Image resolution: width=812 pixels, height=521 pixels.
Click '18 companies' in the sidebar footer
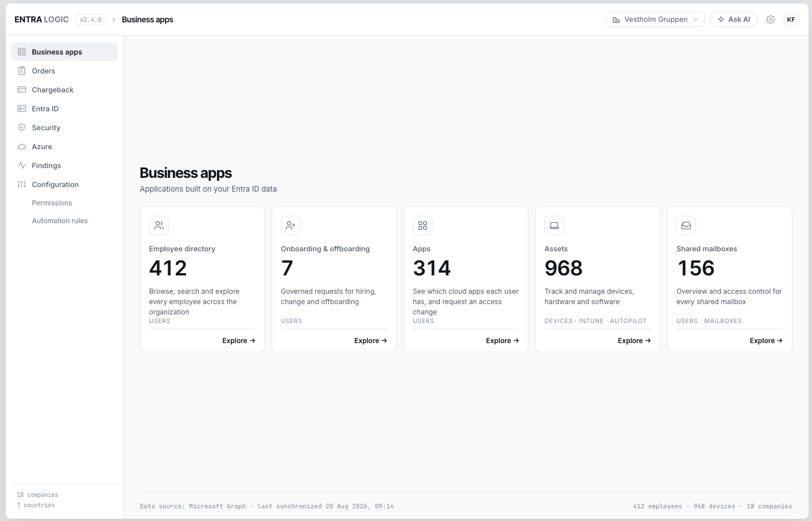coord(37,495)
